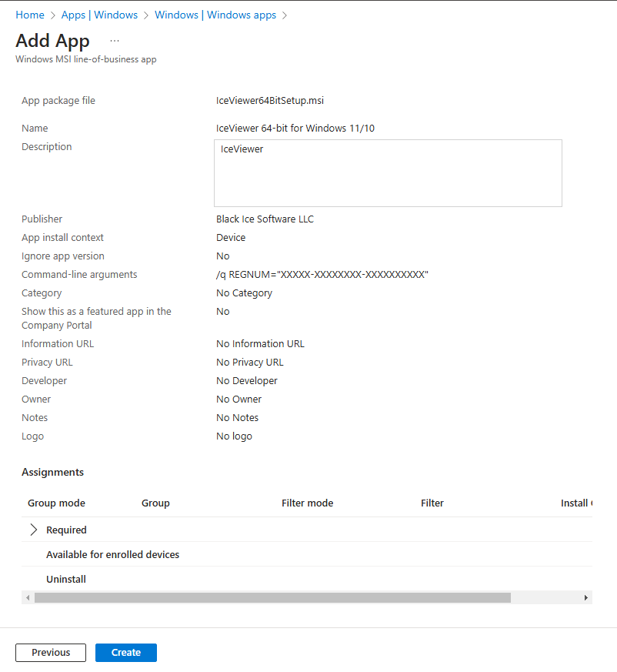The width and height of the screenshot is (617, 672).
Task: Click the scrollbar's left arrow
Action: pyautogui.click(x=28, y=597)
